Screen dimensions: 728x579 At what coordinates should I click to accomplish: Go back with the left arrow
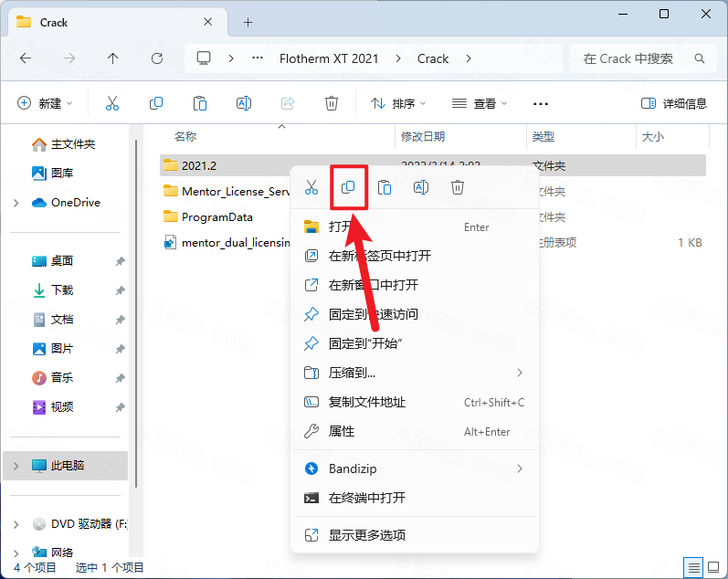point(26,58)
